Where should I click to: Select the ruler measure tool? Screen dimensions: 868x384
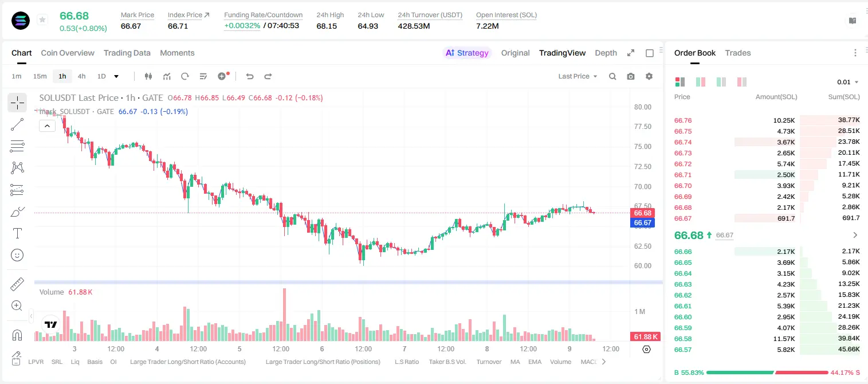click(17, 284)
